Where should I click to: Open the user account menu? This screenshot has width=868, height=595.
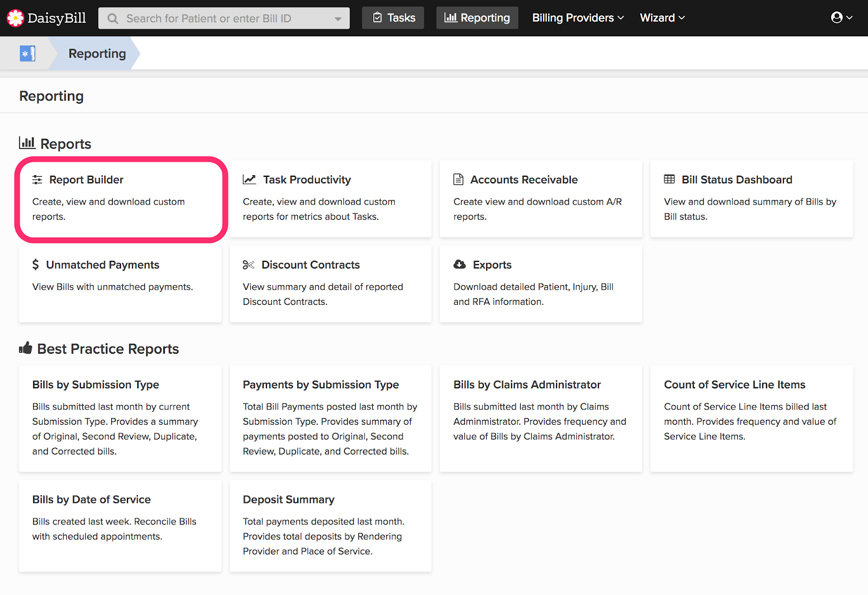click(x=841, y=18)
